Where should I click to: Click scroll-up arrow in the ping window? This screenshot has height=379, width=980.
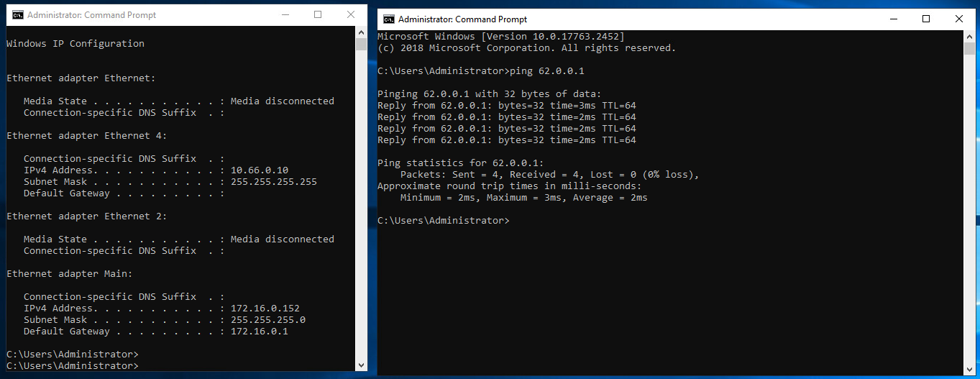pos(970,37)
